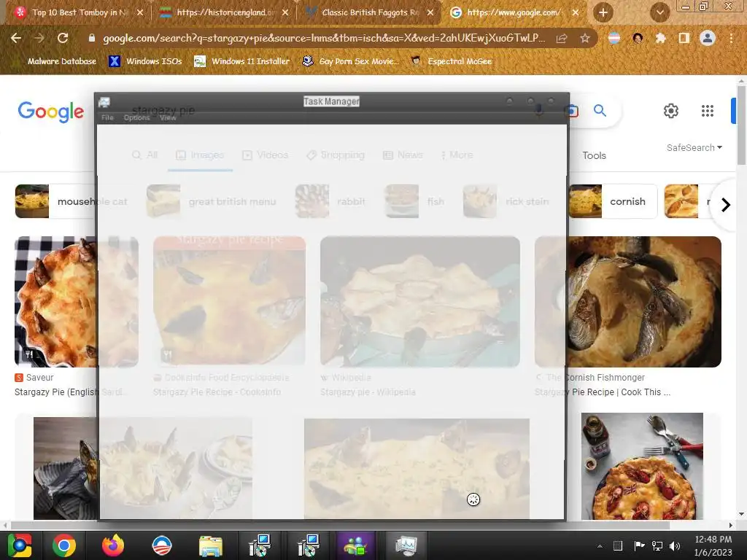The width and height of the screenshot is (747, 560).
Task: Click the Google search magnifier button
Action: click(x=600, y=111)
